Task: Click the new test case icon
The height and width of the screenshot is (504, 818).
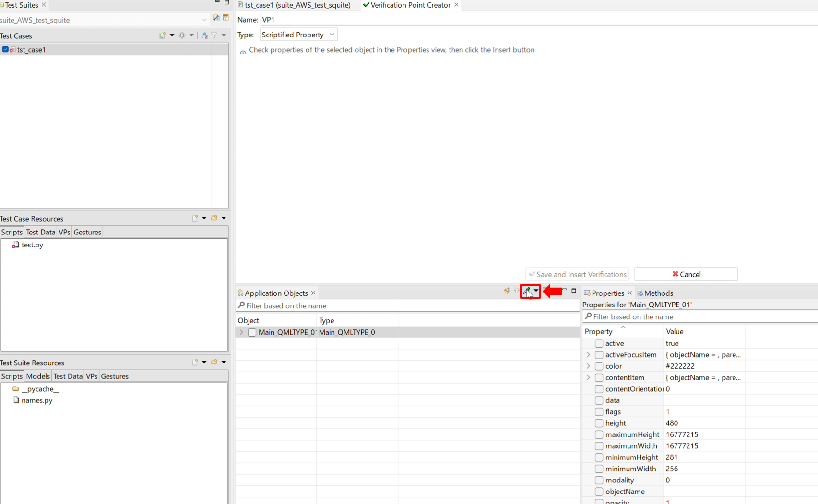Action: (163, 35)
